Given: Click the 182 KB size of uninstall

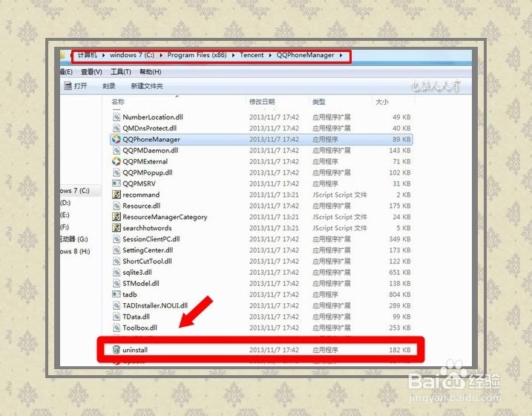Looking at the screenshot, I should pos(400,350).
